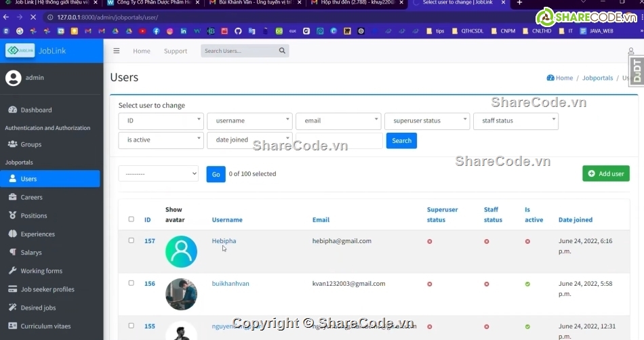Click the blue Search button

tap(401, 141)
